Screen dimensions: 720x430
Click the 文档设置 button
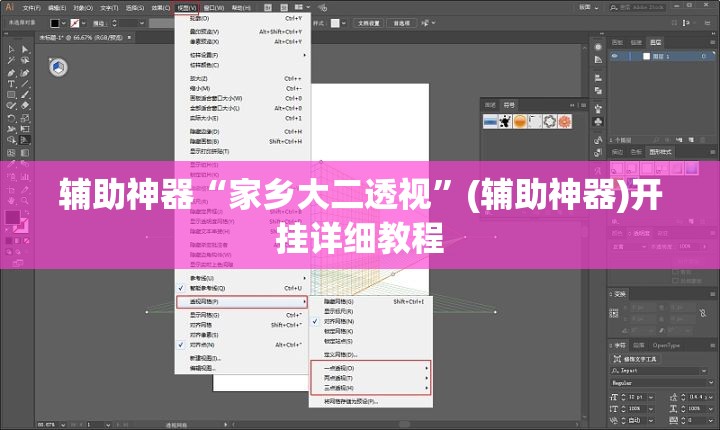point(369,23)
